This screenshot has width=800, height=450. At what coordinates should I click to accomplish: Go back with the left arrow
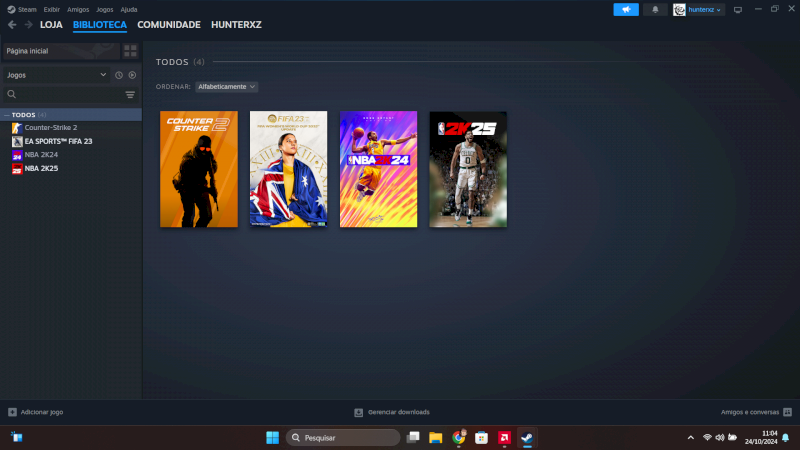tap(12, 24)
